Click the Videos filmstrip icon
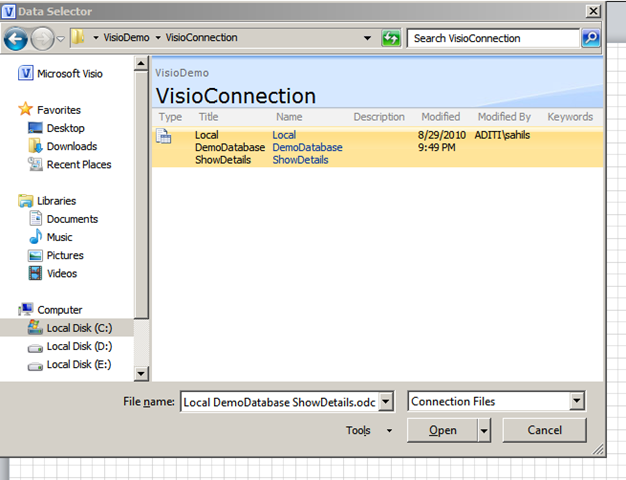The width and height of the screenshot is (626, 480). [35, 273]
